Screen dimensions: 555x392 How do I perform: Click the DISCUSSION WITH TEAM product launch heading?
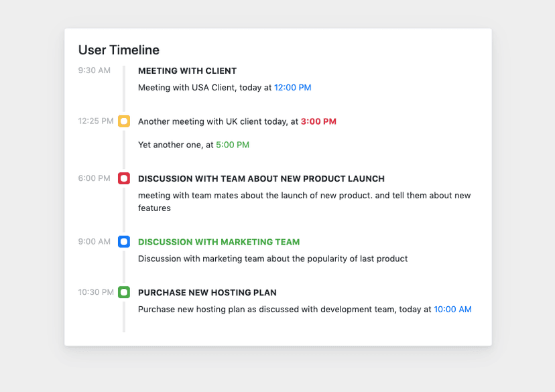point(261,179)
